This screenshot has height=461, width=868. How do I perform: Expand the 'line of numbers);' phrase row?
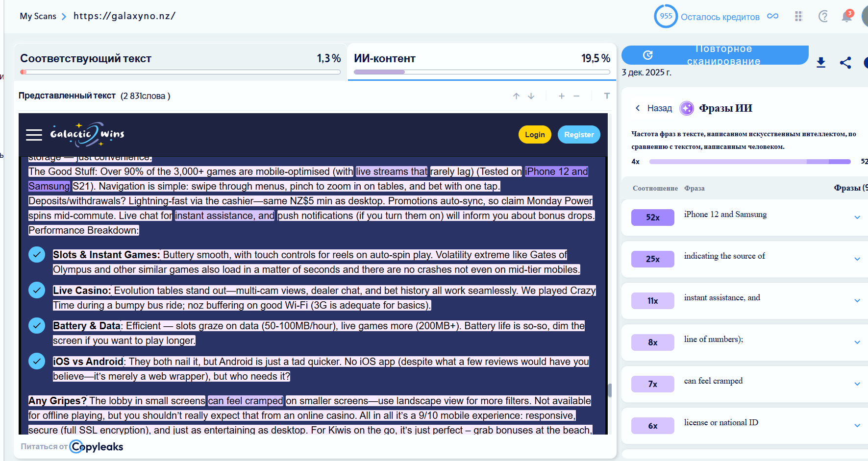[857, 342]
